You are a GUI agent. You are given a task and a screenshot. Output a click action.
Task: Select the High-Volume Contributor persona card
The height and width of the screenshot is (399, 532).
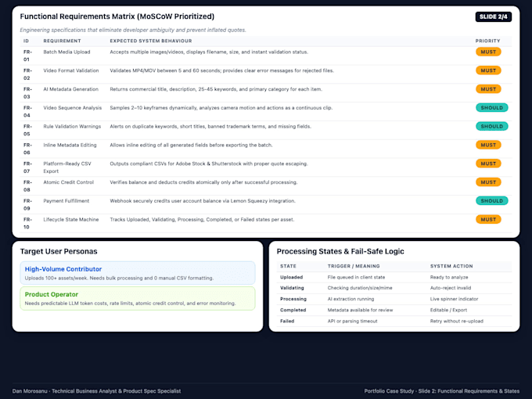point(138,273)
